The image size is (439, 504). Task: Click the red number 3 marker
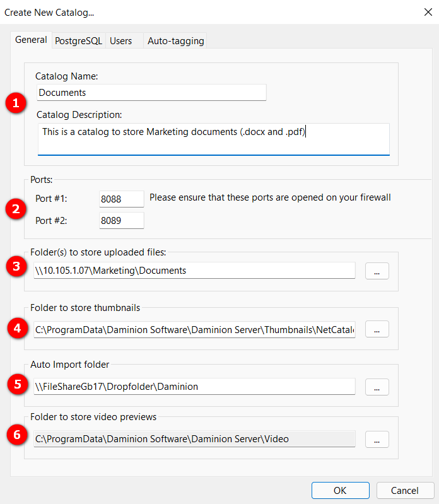[15, 266]
